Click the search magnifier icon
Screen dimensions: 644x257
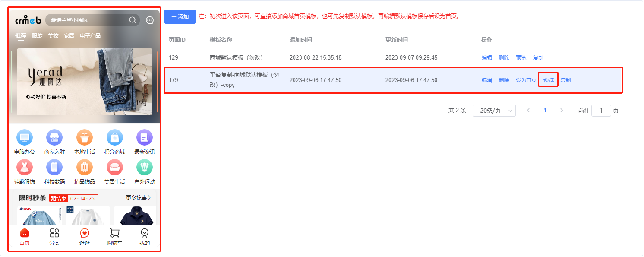pyautogui.click(x=133, y=20)
